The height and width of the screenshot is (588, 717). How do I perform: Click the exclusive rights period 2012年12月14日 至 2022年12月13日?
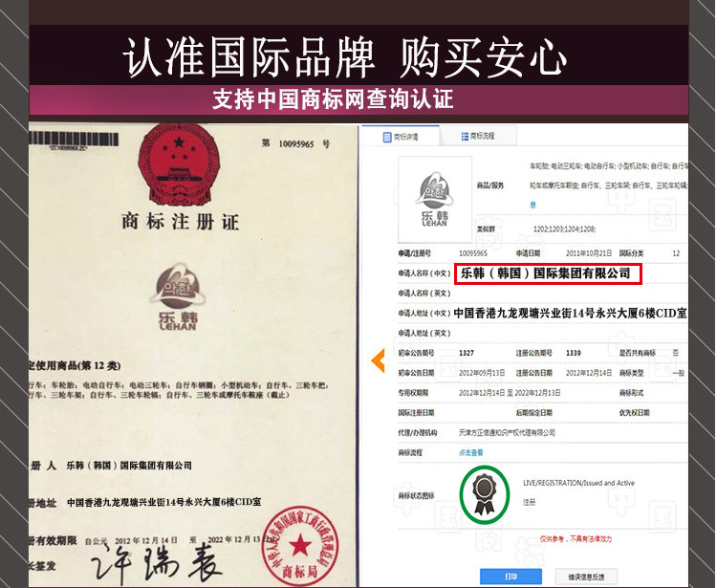click(510, 393)
